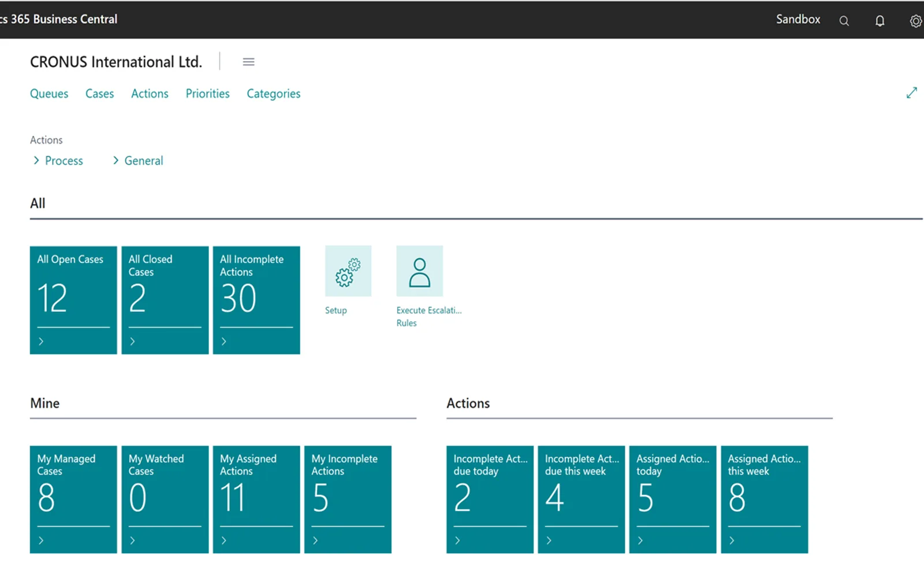The width and height of the screenshot is (924, 578).
Task: Click the Sandbox environment label
Action: [x=798, y=19]
